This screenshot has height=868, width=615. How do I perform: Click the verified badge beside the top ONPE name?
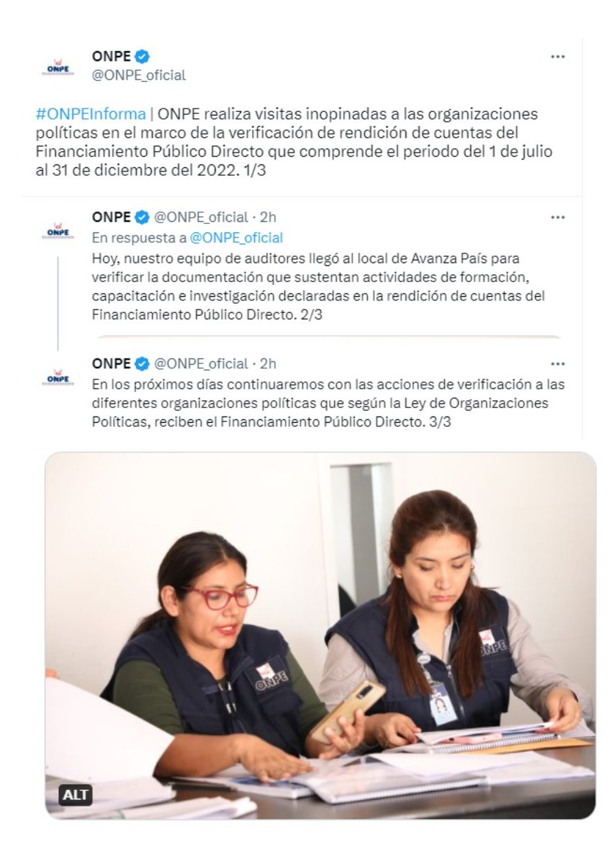(x=142, y=57)
